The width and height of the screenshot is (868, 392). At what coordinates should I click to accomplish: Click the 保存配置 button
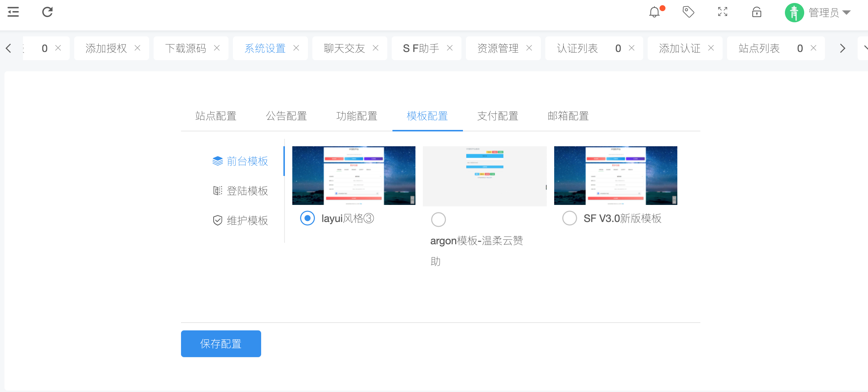pyautogui.click(x=221, y=344)
